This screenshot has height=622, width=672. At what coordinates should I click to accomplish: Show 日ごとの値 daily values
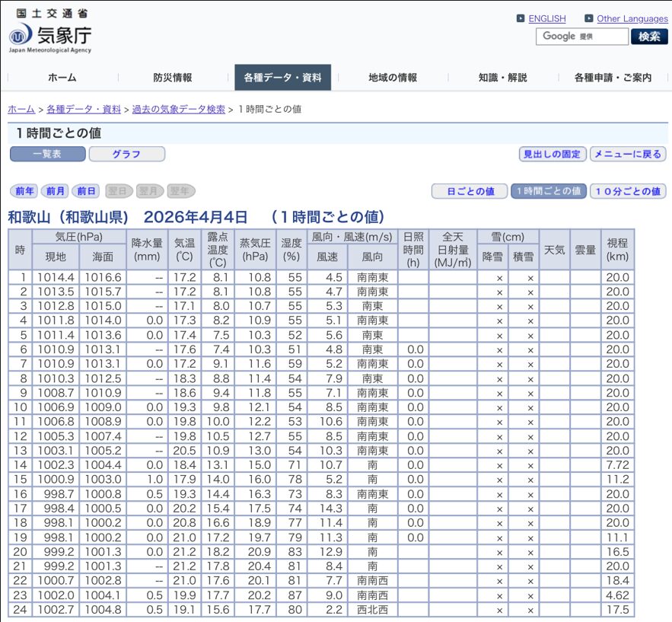470,191
